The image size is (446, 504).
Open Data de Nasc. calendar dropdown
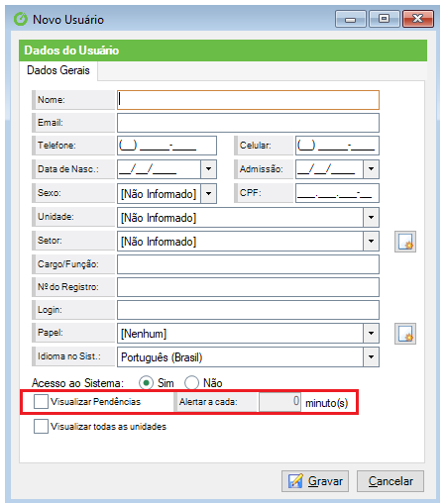pyautogui.click(x=208, y=169)
